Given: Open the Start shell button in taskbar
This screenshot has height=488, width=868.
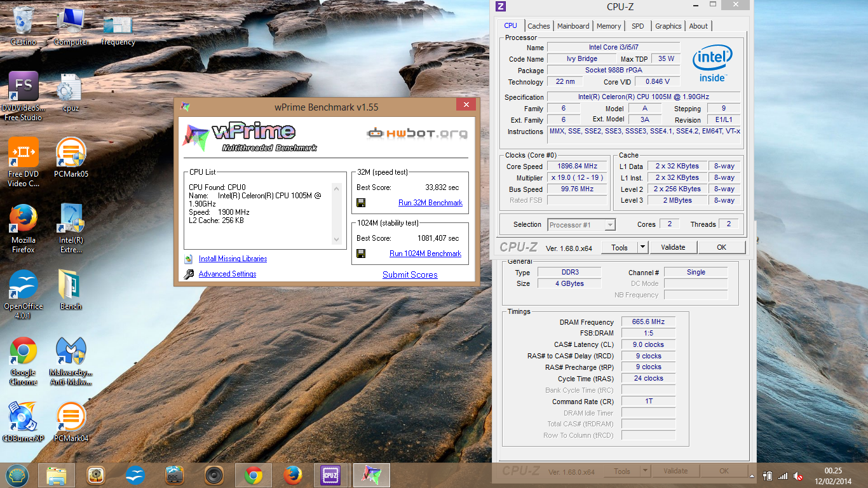Looking at the screenshot, I should point(17,475).
